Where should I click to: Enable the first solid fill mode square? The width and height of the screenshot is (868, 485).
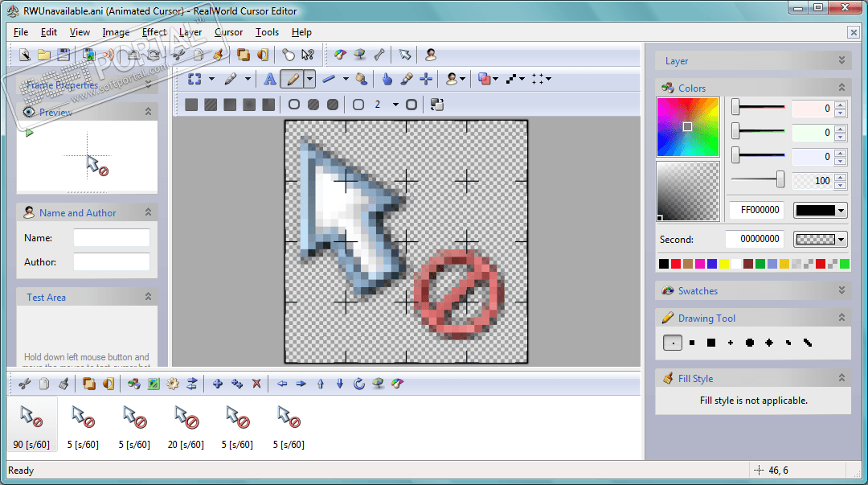[x=191, y=105]
